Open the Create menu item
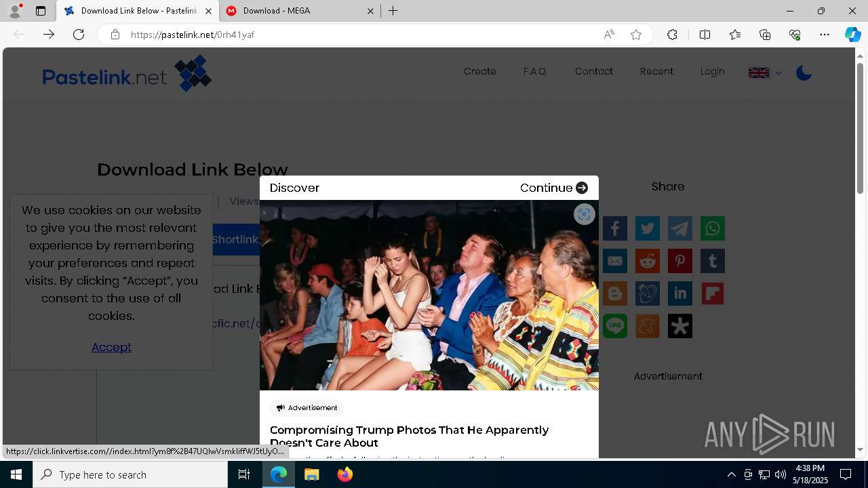Screen dimensions: 868x488 click(480, 71)
